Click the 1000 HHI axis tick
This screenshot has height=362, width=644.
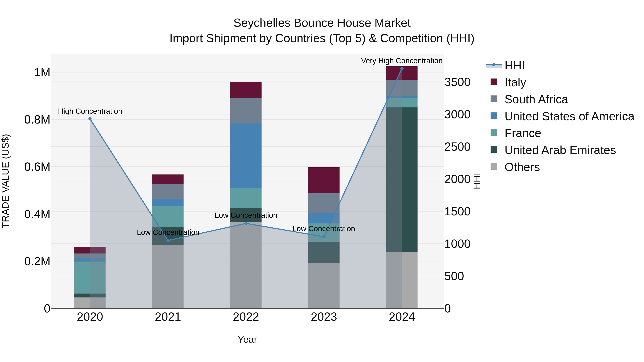[x=457, y=244]
